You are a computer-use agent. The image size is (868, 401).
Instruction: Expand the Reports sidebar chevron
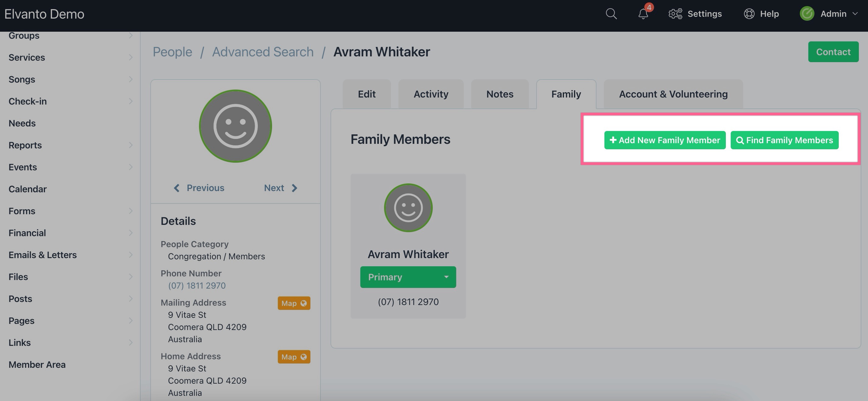click(x=131, y=145)
